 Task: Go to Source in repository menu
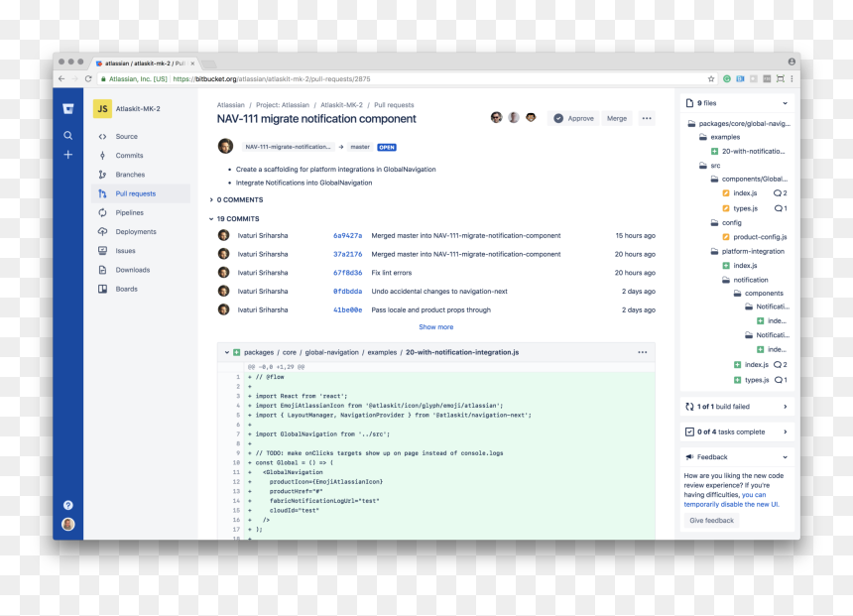coord(142,137)
